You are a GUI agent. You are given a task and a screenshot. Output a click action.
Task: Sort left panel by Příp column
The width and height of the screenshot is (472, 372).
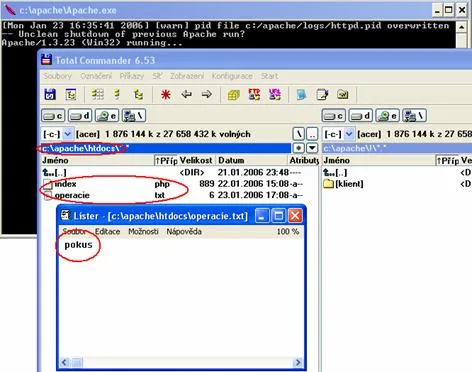[166, 161]
